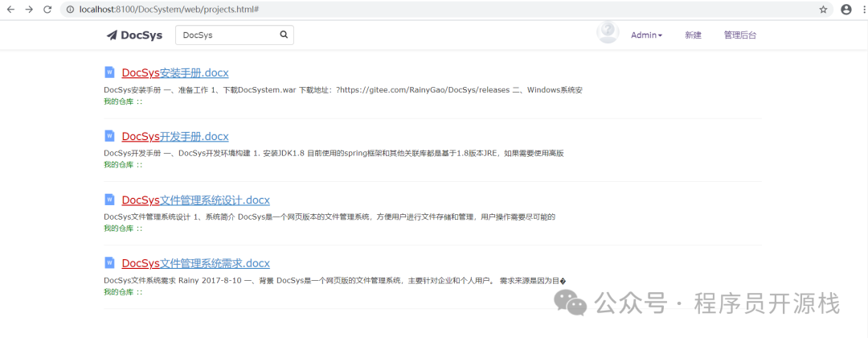
Task: Click the search magnifier icon
Action: coord(284,35)
